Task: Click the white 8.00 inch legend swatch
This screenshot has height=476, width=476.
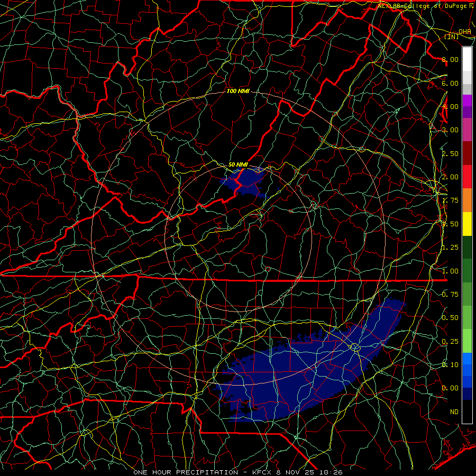Action: 467,59
